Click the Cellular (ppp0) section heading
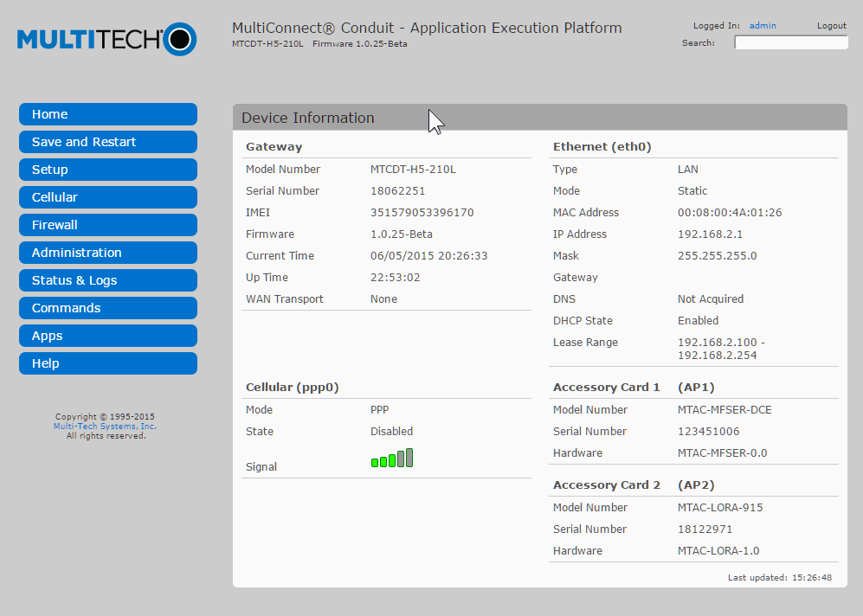 click(x=293, y=388)
